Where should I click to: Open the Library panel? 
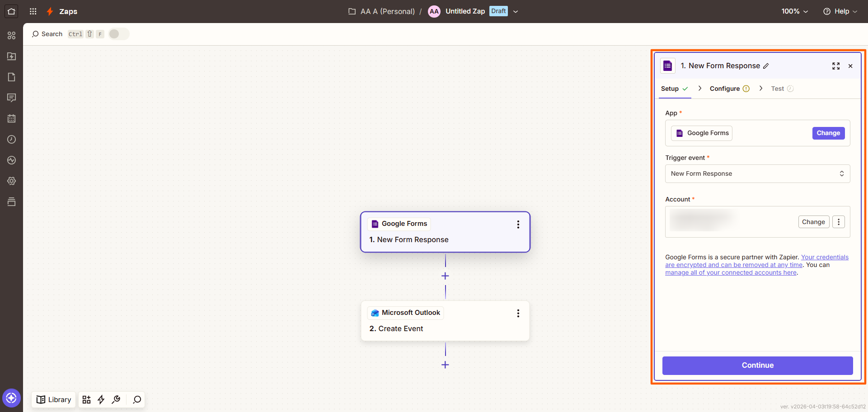(x=54, y=400)
